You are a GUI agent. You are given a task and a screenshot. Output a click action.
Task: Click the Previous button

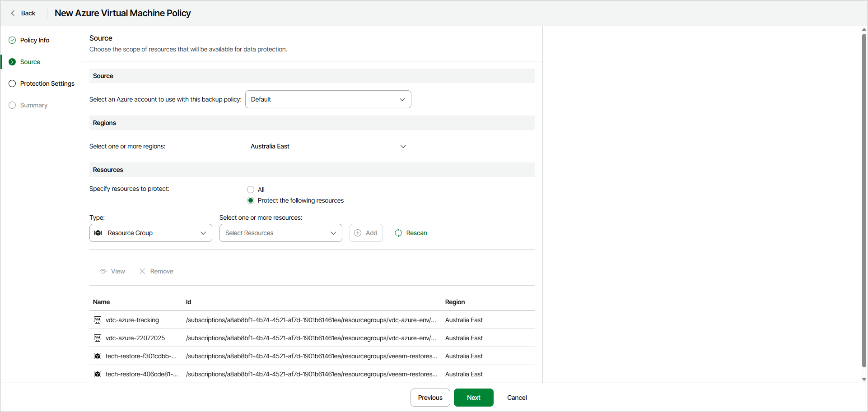click(430, 398)
